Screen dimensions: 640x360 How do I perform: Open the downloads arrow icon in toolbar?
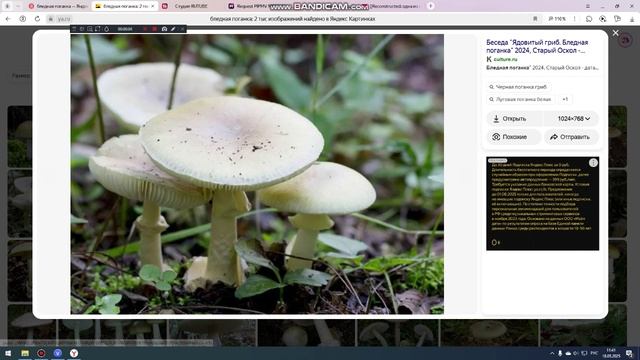[632, 19]
